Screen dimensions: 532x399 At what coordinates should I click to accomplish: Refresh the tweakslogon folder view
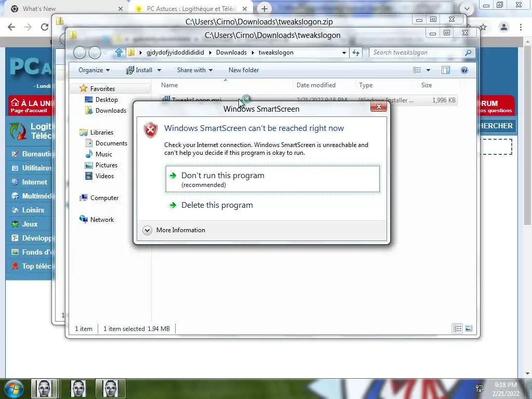[355, 52]
